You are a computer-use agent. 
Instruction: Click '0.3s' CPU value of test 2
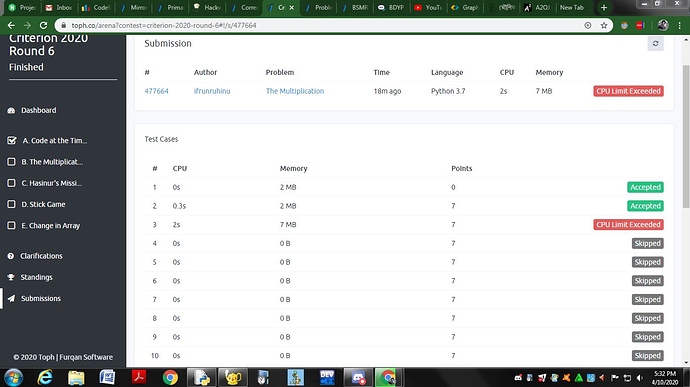pos(179,206)
